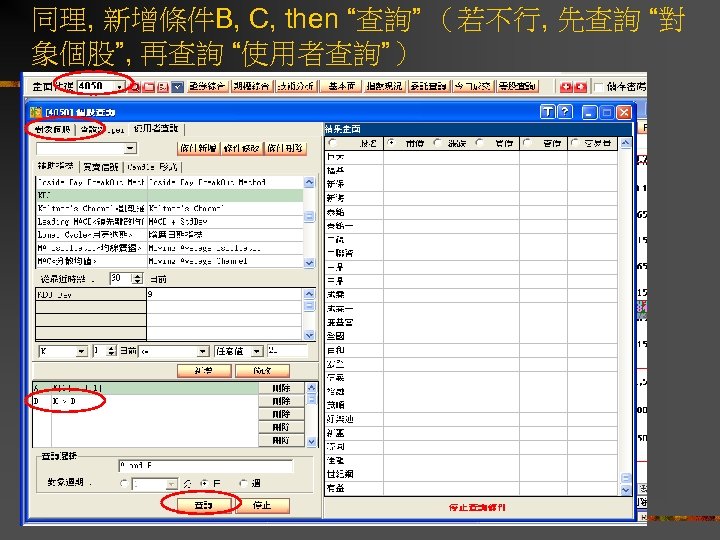The width and height of the screenshot is (720, 540).
Task: Select the Leading MACD indicator row
Action: click(x=169, y=221)
